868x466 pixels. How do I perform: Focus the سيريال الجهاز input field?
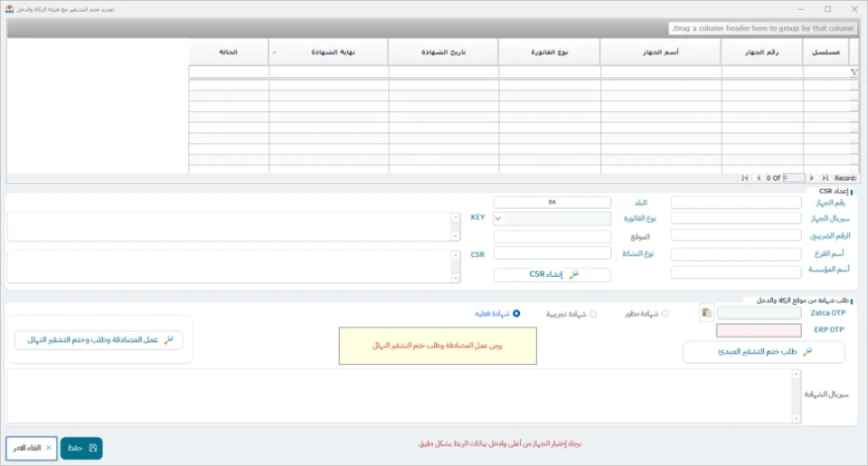[736, 218]
